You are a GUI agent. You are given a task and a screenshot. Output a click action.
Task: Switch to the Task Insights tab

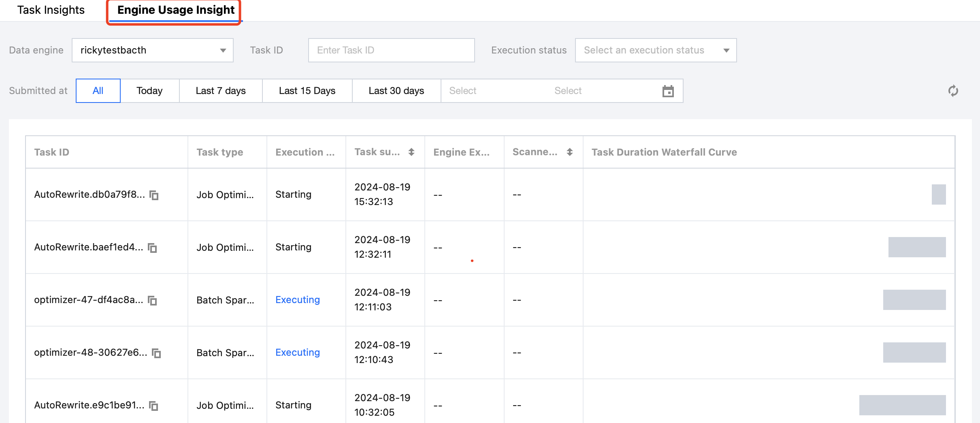point(51,10)
